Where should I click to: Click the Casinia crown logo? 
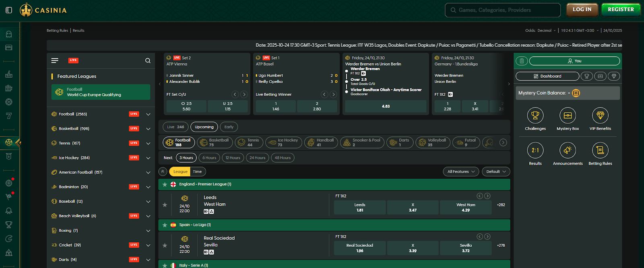tap(26, 10)
